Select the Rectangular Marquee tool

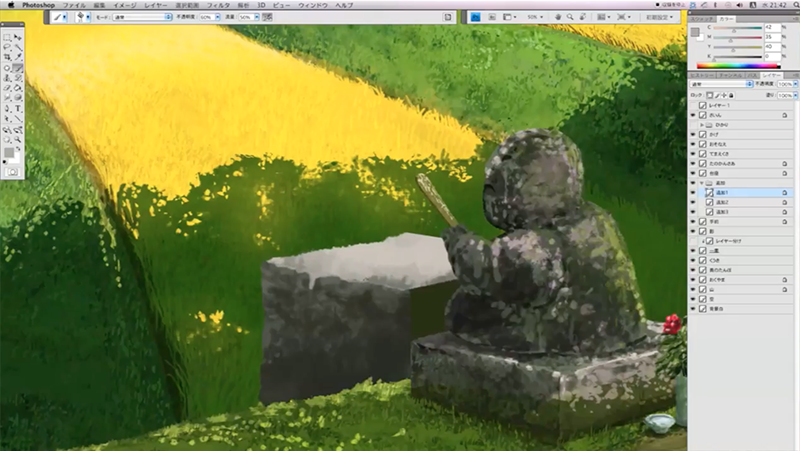pos(7,38)
